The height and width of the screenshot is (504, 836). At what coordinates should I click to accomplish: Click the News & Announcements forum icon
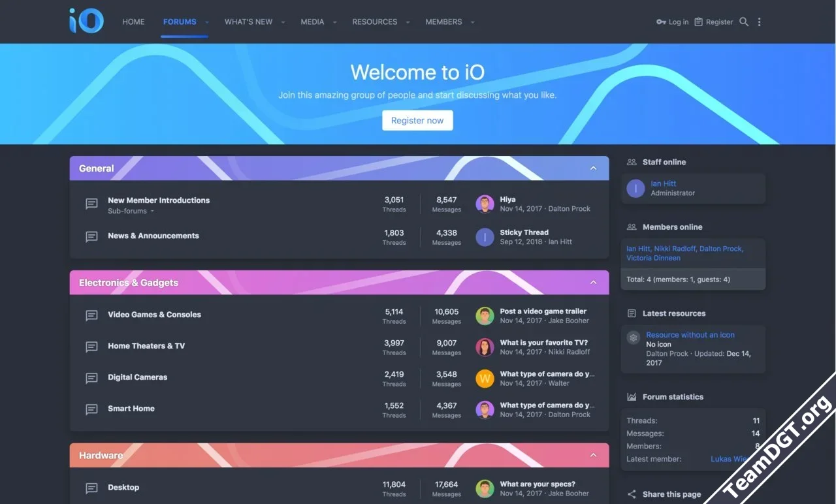point(91,237)
